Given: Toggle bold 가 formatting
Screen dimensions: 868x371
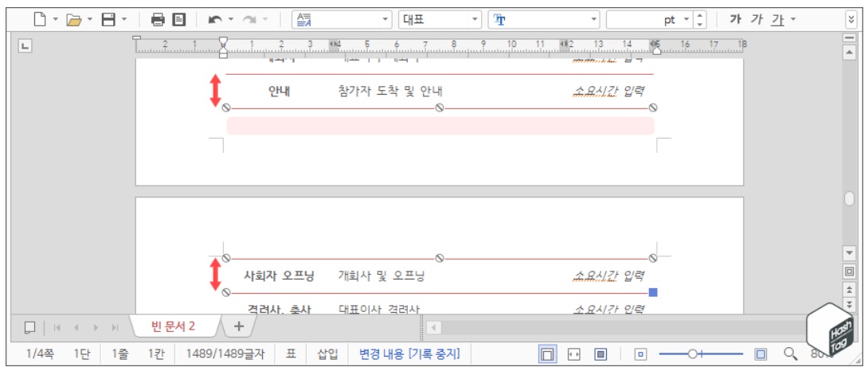Looking at the screenshot, I should tap(735, 20).
